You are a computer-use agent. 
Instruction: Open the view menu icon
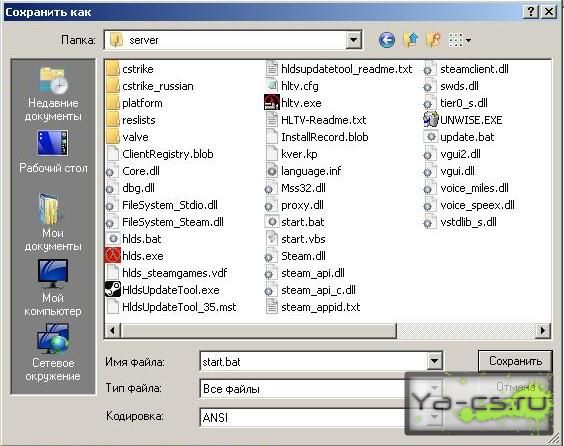point(460,40)
